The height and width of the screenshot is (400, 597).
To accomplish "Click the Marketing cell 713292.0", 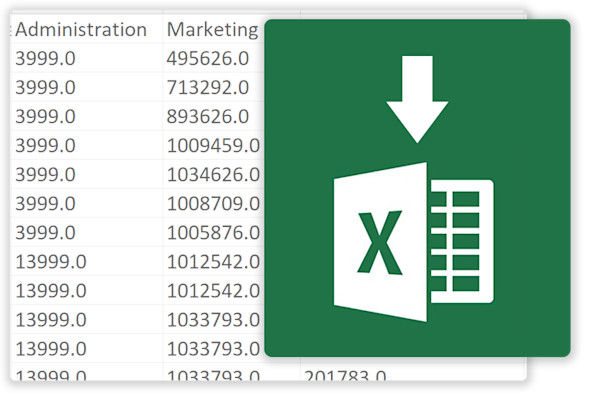I will click(x=208, y=88).
